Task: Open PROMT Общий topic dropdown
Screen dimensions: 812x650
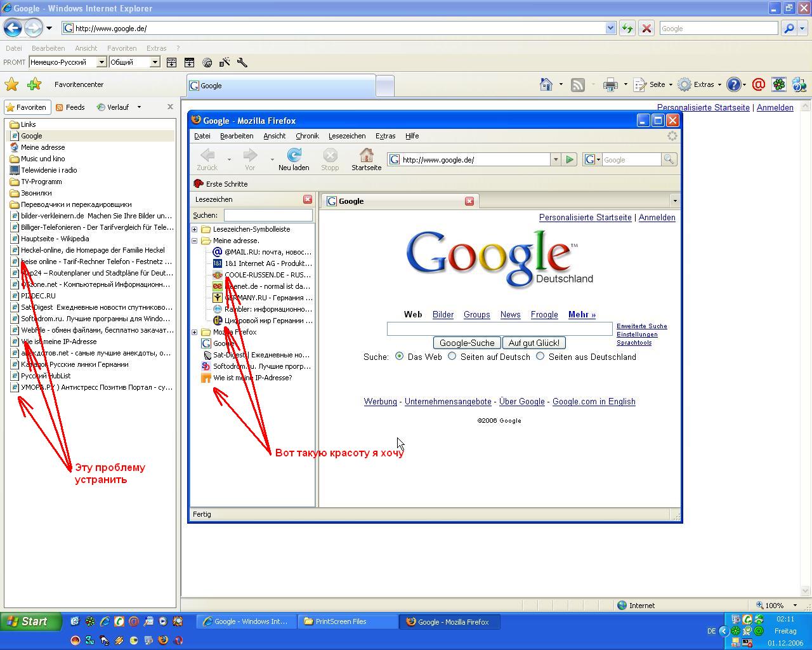Action: pos(154,62)
